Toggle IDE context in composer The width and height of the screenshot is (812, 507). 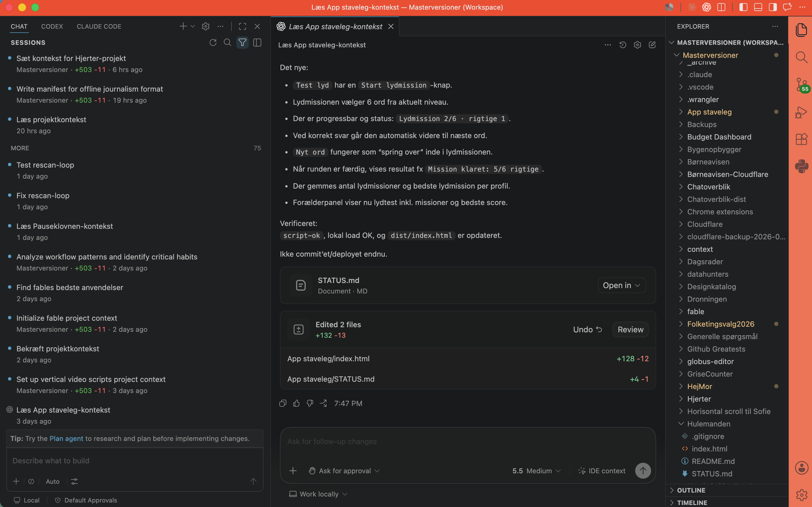pos(601,471)
